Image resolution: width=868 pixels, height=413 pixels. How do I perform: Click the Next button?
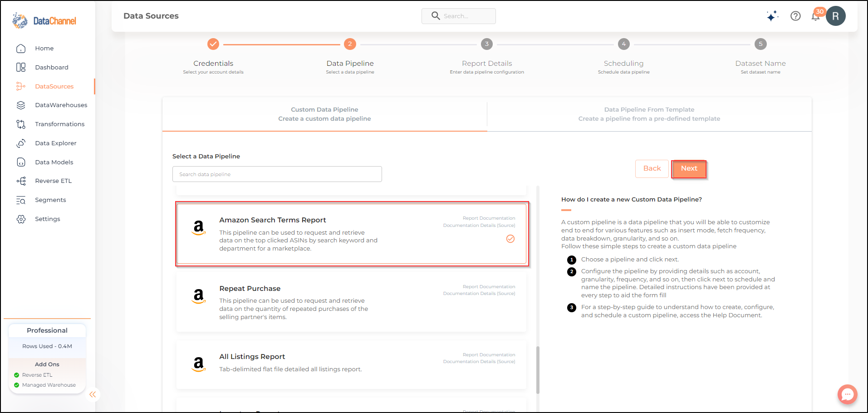[x=689, y=169]
